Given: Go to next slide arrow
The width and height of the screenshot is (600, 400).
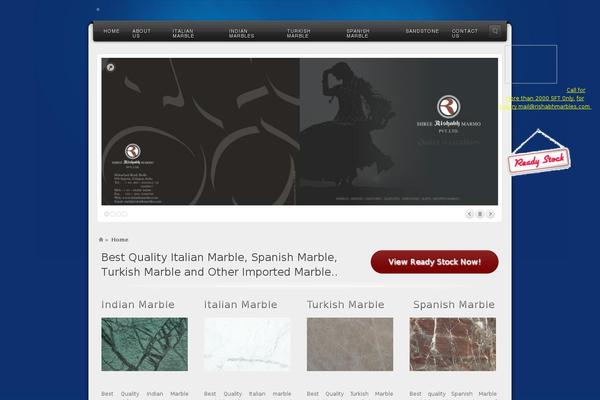Looking at the screenshot, I should (491, 214).
